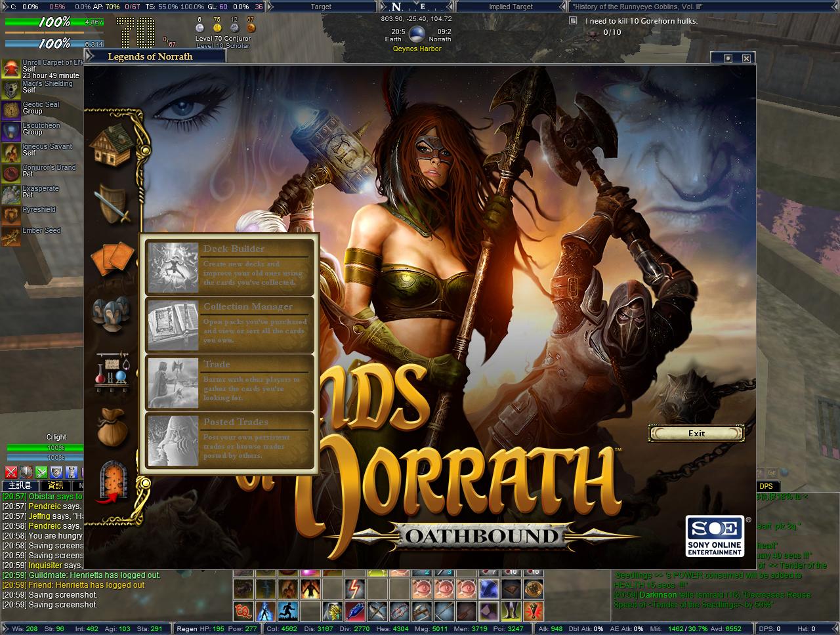Click the running figure sprint hotbar icon
This screenshot has width=840, height=635.
pyautogui.click(x=288, y=611)
